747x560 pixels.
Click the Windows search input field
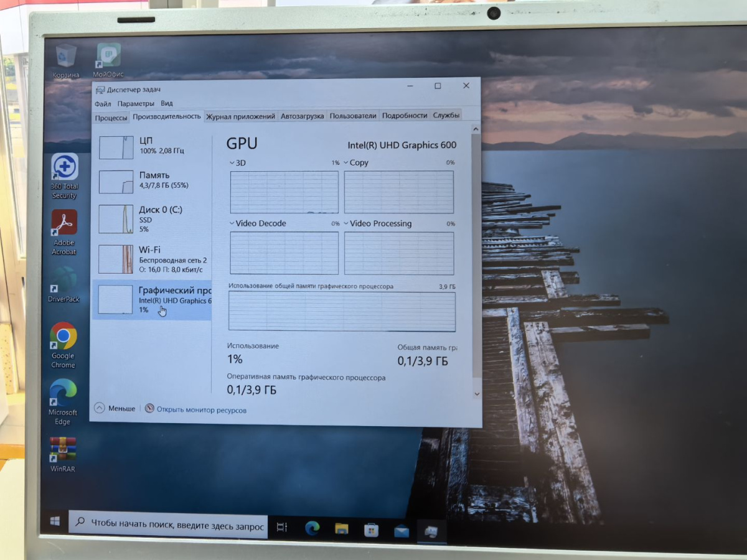tap(168, 525)
